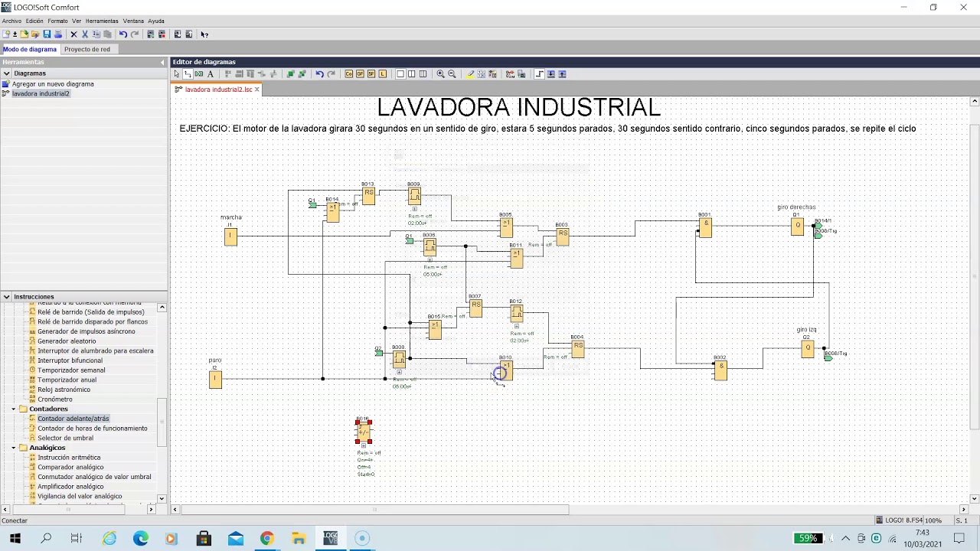Select lavadora industrial2 in the diagram tree
Viewport: 980px width, 551px height.
pos(41,93)
